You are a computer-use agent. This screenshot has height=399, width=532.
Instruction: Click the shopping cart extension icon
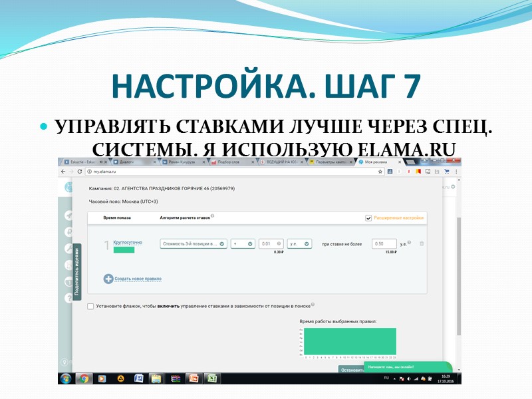tap(446, 172)
